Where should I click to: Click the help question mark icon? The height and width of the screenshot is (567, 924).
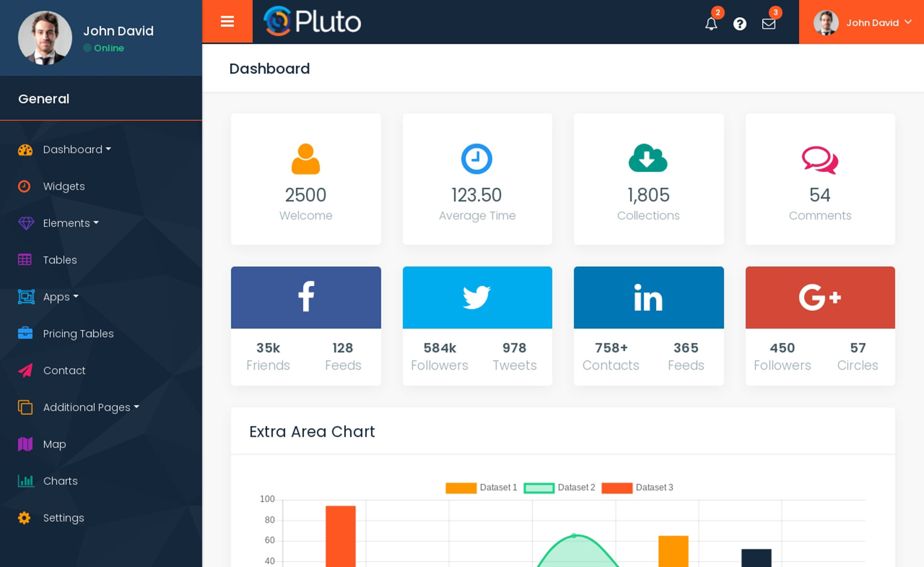pyautogui.click(x=740, y=22)
